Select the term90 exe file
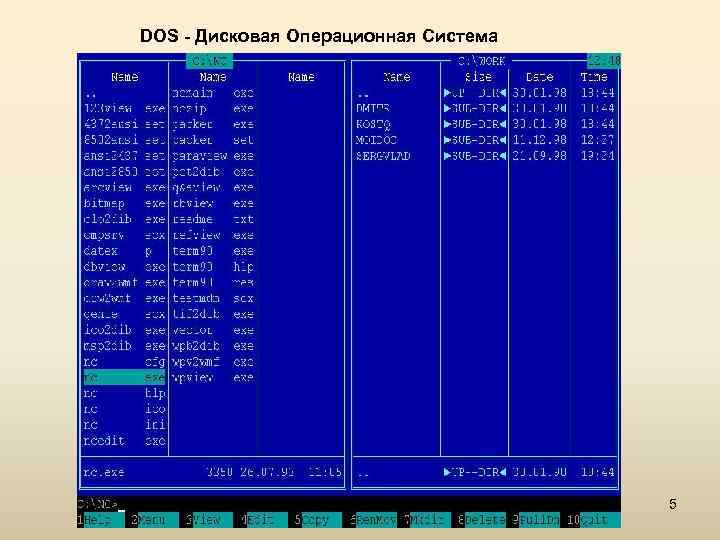This screenshot has height=540, width=720. pyautogui.click(x=213, y=251)
